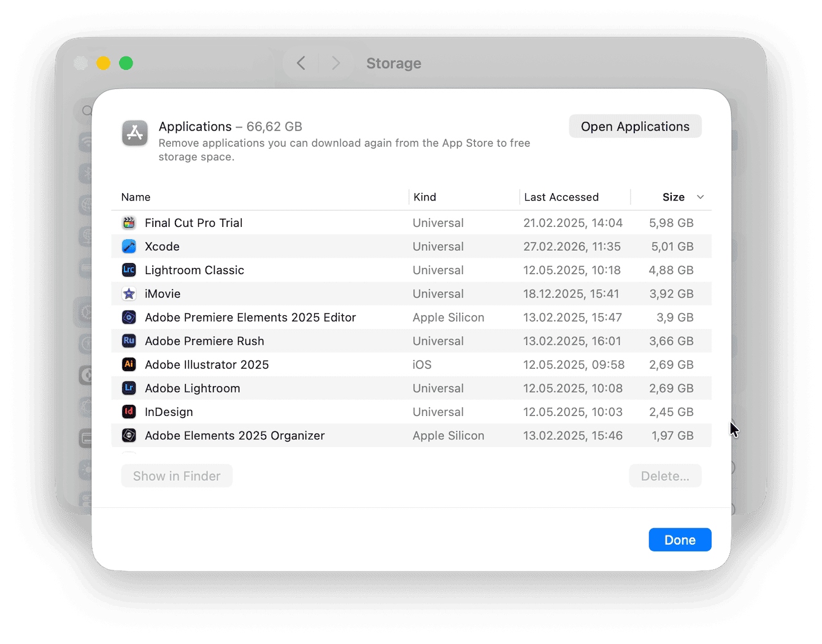Click the Xcode app icon
Viewport: 822px width, 644px height.
pyautogui.click(x=129, y=246)
